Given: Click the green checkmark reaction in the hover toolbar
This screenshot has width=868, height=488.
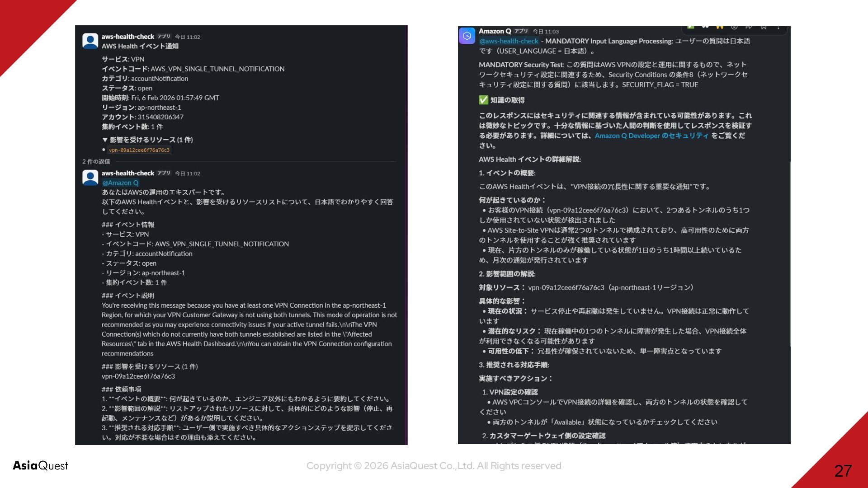Looking at the screenshot, I should [691, 28].
